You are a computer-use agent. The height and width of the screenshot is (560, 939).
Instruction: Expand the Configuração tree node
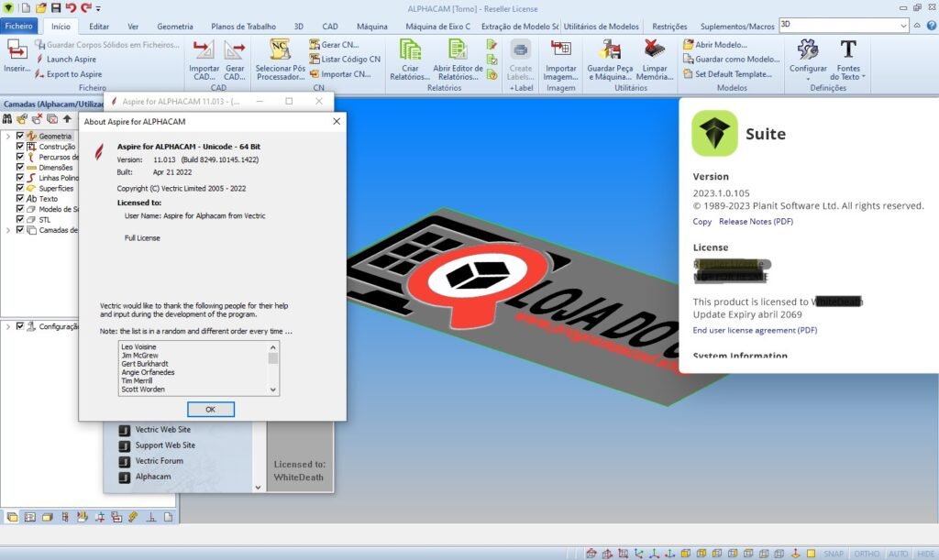[x=8, y=325]
